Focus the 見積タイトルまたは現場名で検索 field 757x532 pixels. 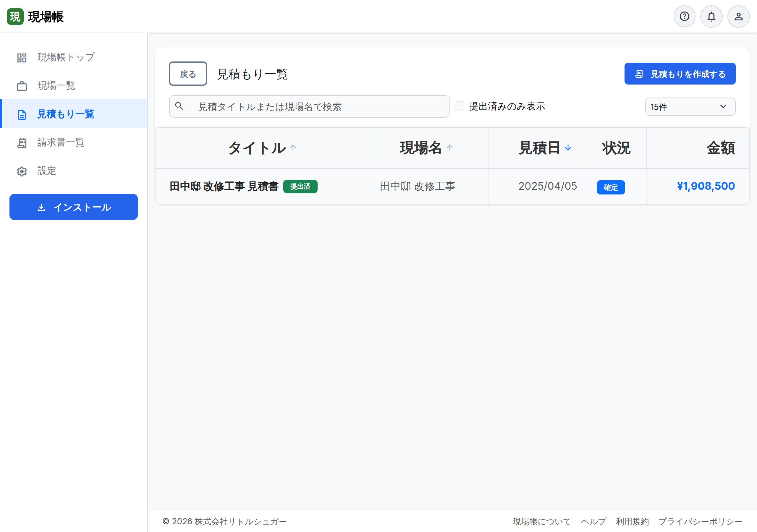(x=309, y=106)
